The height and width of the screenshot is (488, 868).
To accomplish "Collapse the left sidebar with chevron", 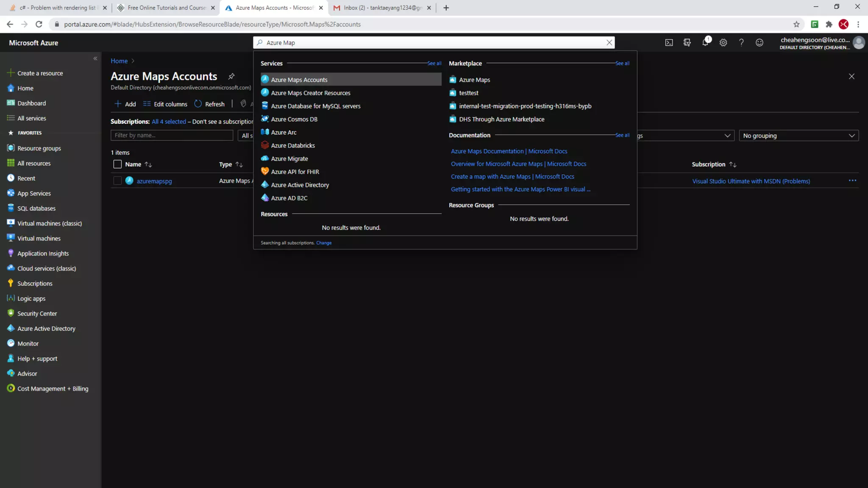I will pyautogui.click(x=95, y=58).
